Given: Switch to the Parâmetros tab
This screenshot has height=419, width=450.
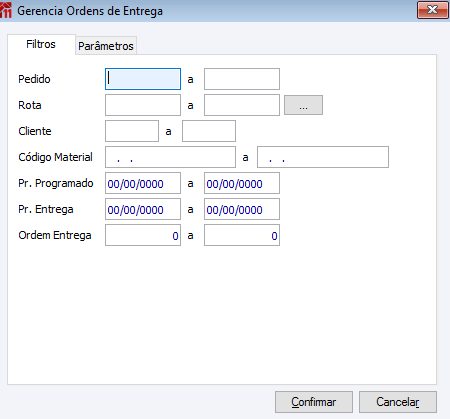Looking at the screenshot, I should (x=106, y=46).
